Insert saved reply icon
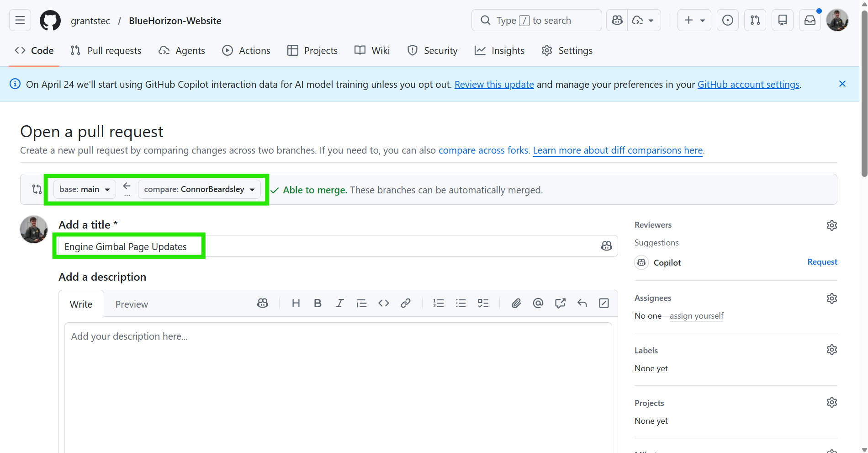 pyautogui.click(x=582, y=303)
